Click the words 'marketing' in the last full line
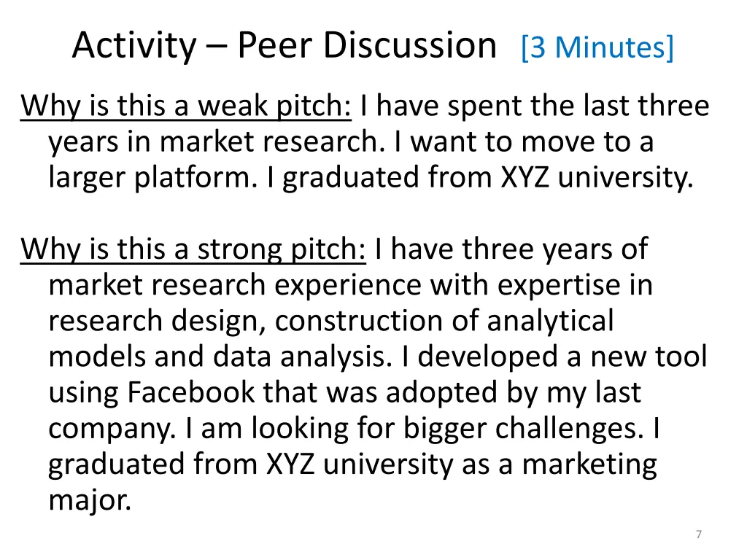747x560 pixels. pyautogui.click(x=589, y=465)
